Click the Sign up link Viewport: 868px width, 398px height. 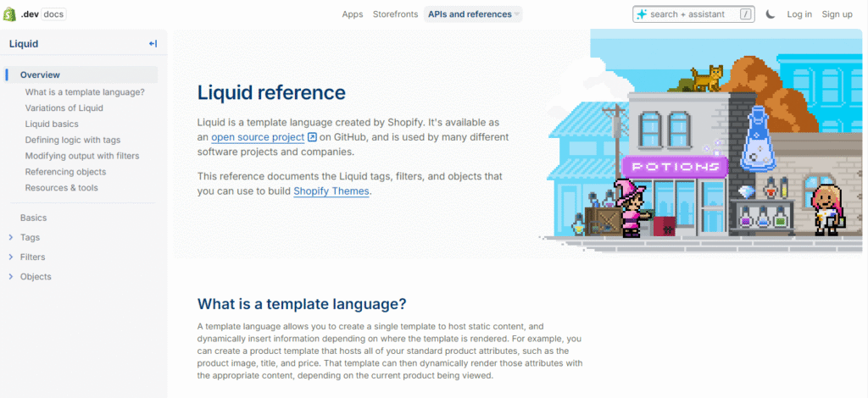click(837, 14)
